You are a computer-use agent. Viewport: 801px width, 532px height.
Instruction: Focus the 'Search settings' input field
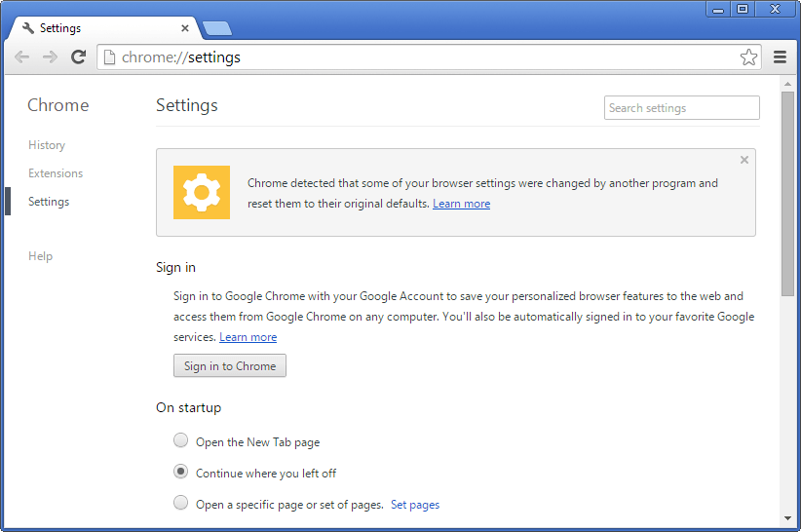tap(681, 108)
